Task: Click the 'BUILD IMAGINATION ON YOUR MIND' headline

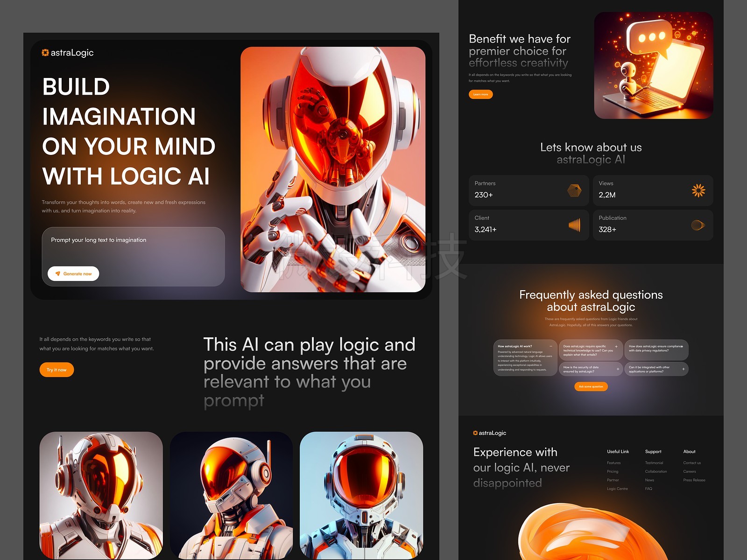Action: click(129, 131)
